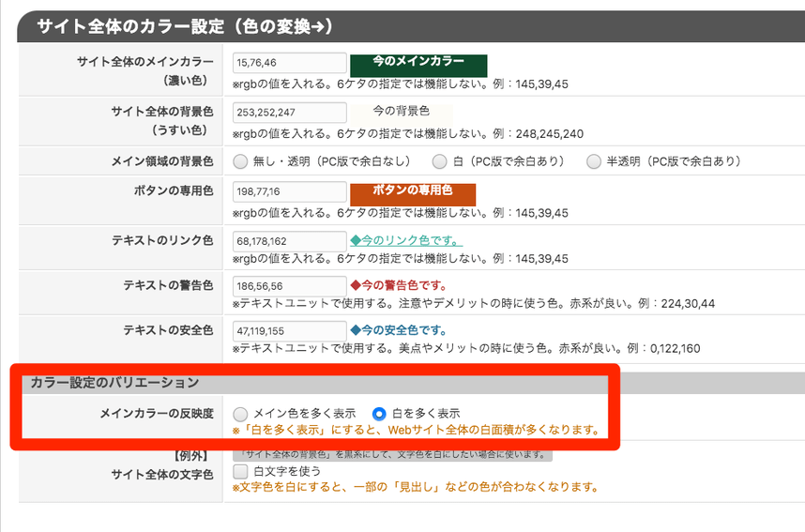Focus the button color input with 198,77,16
This screenshot has width=805, height=532.
click(290, 192)
